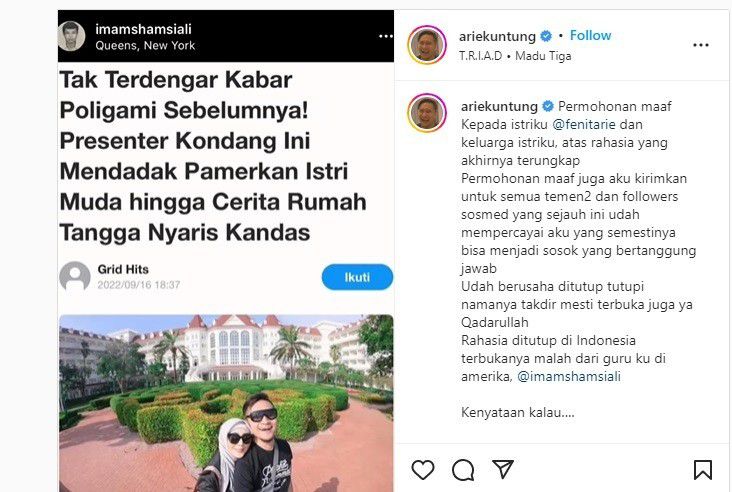
Task: Open imamshamsiali avatar in embedded post
Action: pos(71,36)
